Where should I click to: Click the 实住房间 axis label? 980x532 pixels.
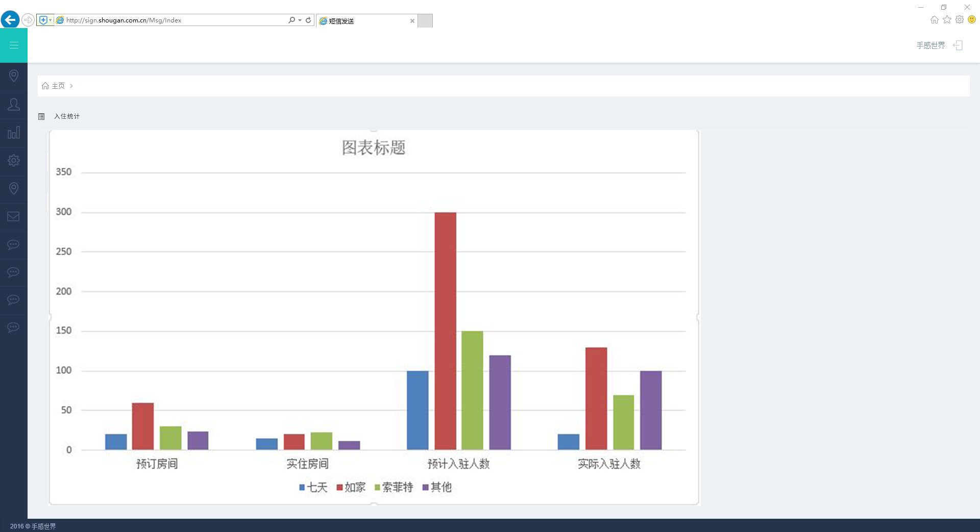[x=307, y=464]
